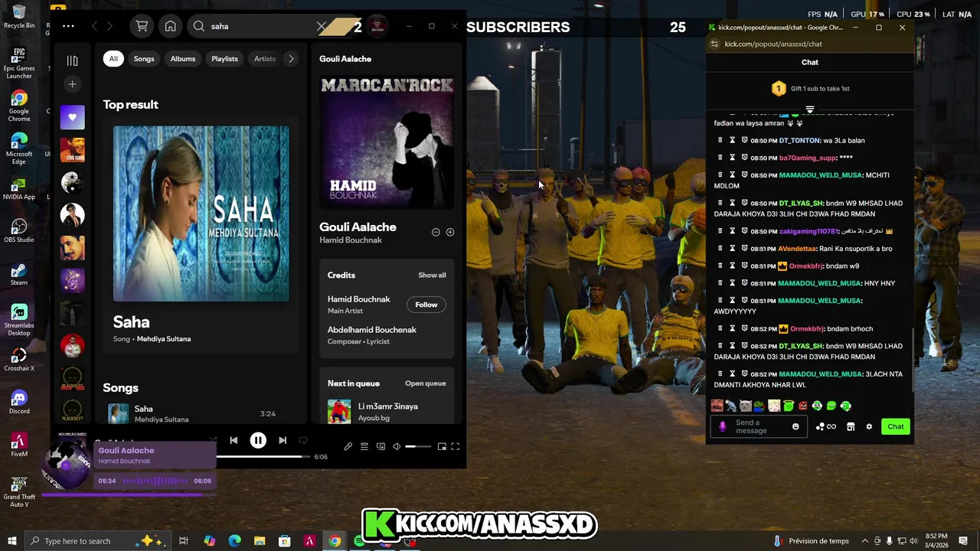Click the minus icon beside Gouli Aalache
Viewport: 980px width, 551px height.
click(436, 232)
